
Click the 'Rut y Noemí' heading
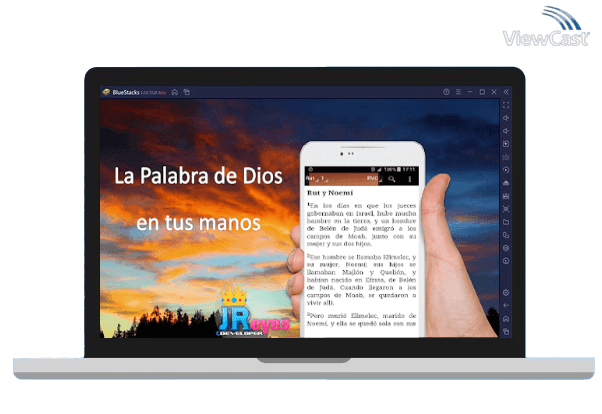(330, 193)
